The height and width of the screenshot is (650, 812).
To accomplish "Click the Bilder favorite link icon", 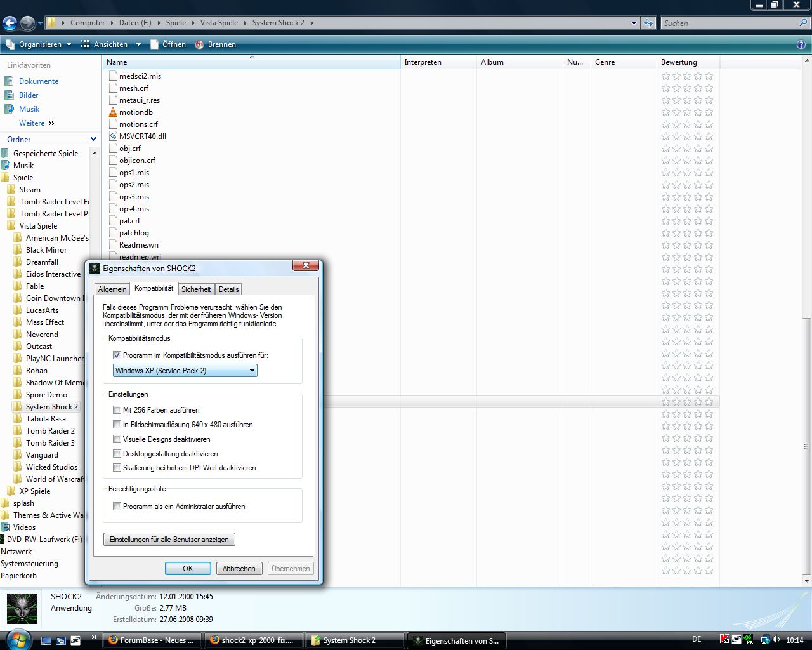I will coord(9,95).
